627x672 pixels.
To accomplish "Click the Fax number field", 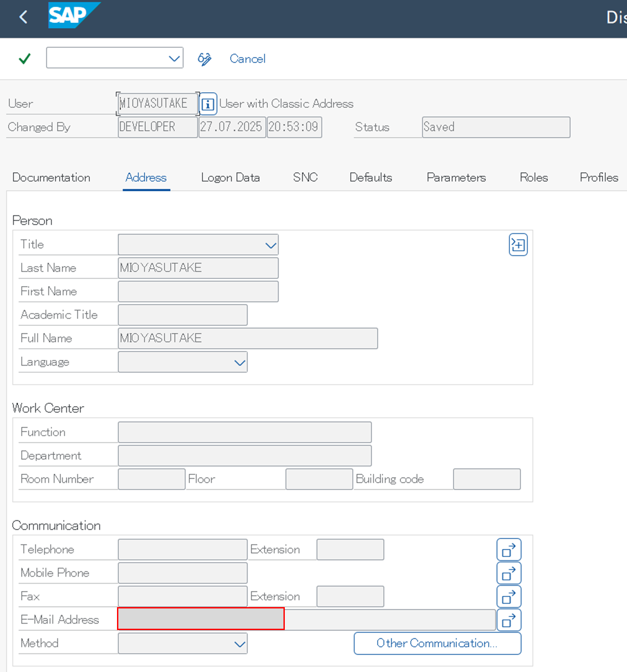I will [x=183, y=596].
